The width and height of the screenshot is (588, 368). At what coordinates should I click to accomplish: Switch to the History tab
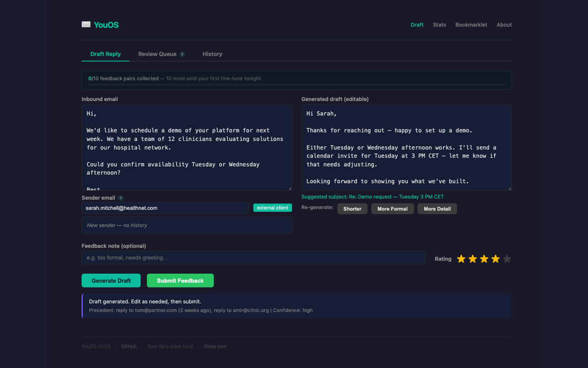212,54
